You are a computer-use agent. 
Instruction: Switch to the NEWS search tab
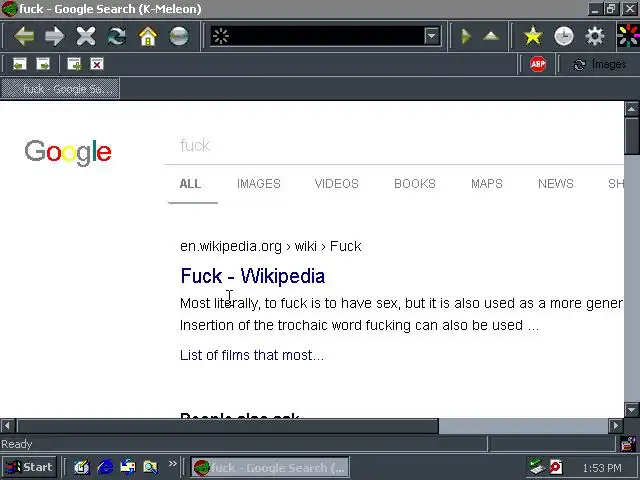pyautogui.click(x=556, y=184)
